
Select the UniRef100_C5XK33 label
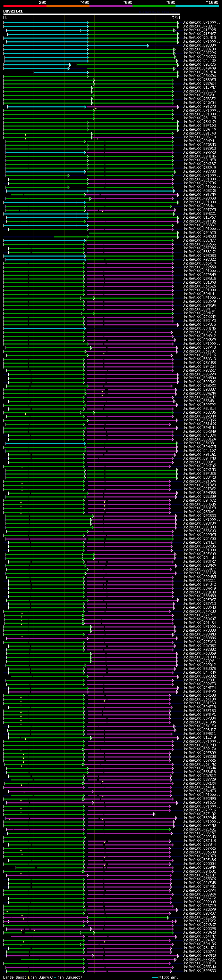coord(199,57)
